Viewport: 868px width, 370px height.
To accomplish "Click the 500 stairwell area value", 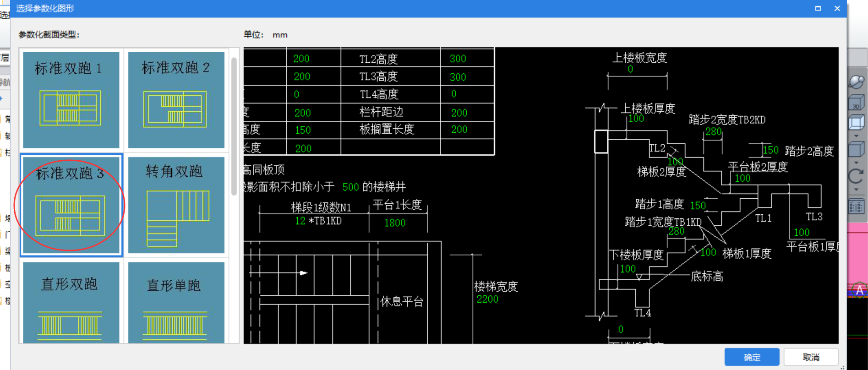I will [x=350, y=187].
